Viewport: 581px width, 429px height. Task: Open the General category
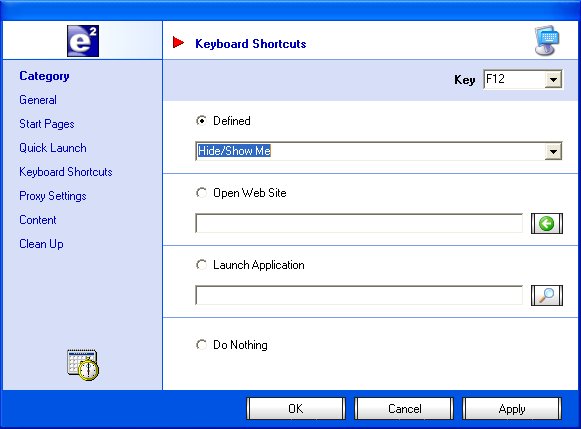pyautogui.click(x=38, y=100)
